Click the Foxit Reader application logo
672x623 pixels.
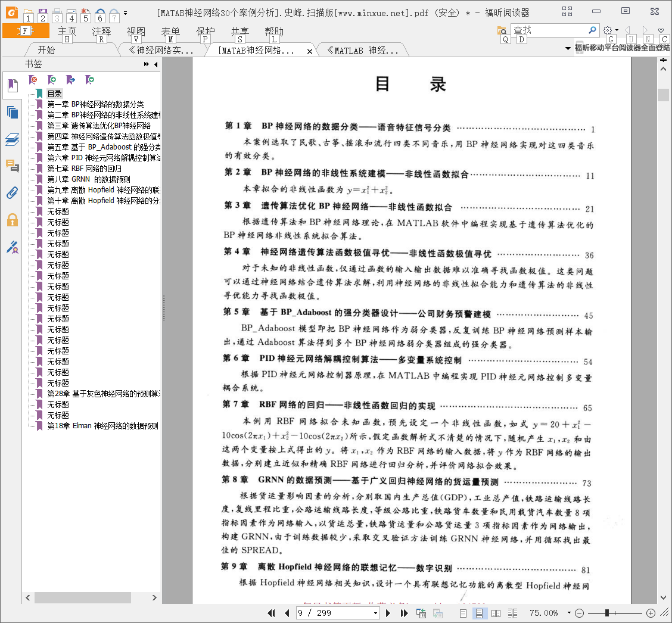coord(12,13)
